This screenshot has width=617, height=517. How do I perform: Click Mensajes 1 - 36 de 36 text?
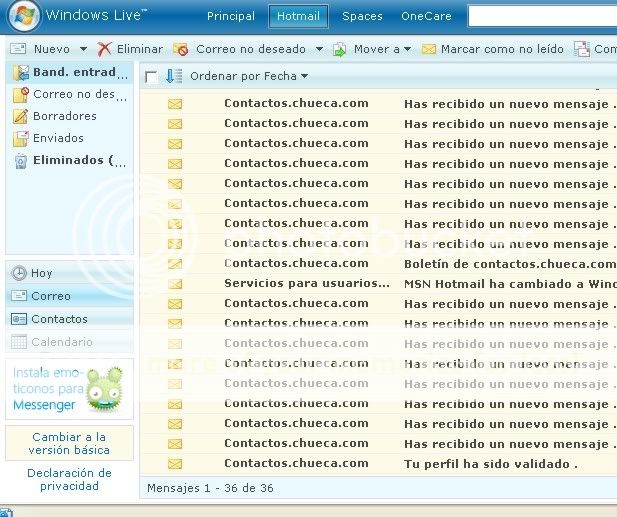[210, 488]
